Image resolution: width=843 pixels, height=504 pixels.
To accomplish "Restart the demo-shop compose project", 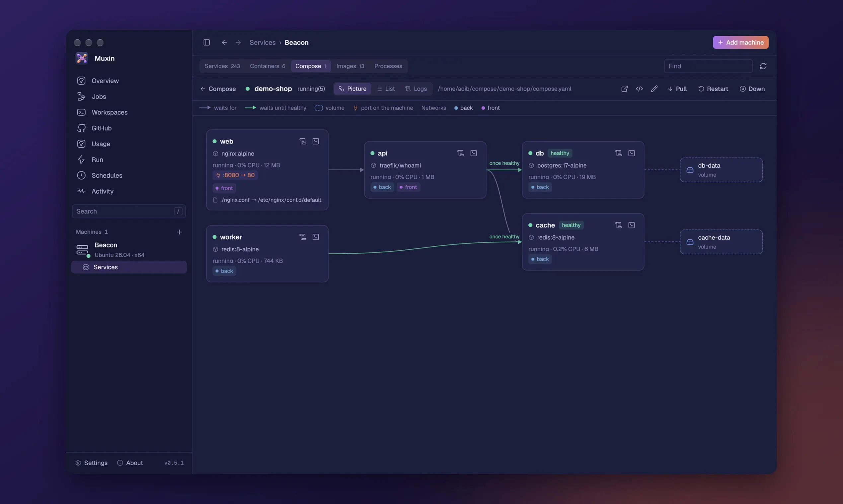I will (713, 89).
